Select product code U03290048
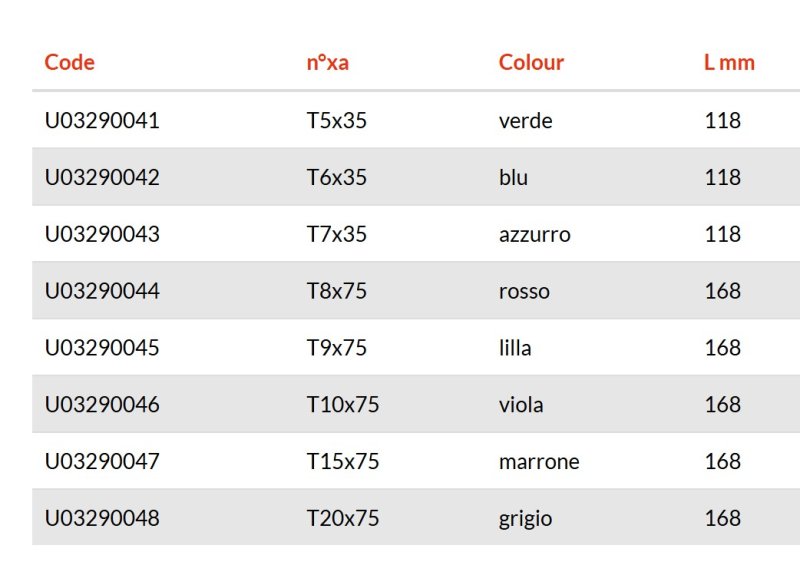This screenshot has width=800, height=585. click(102, 518)
